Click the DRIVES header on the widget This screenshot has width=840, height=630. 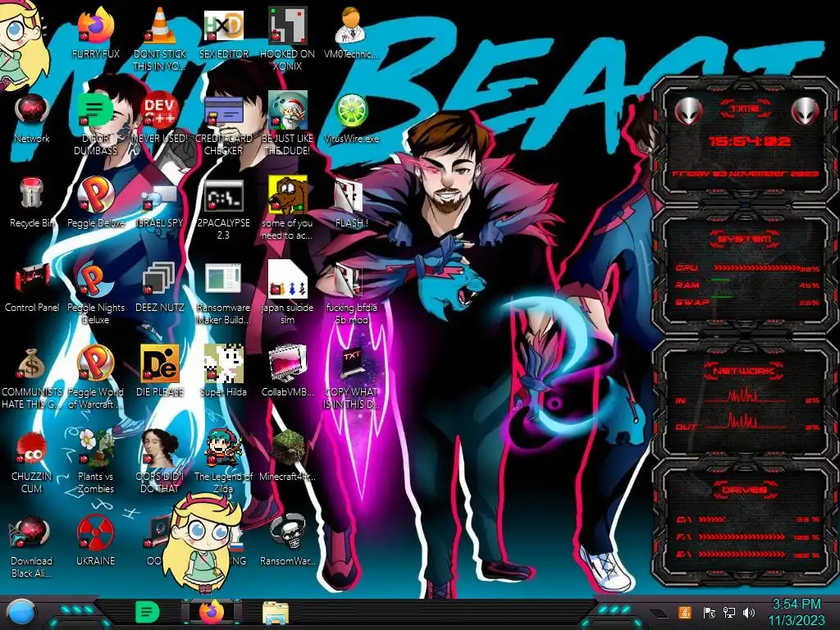point(745,489)
